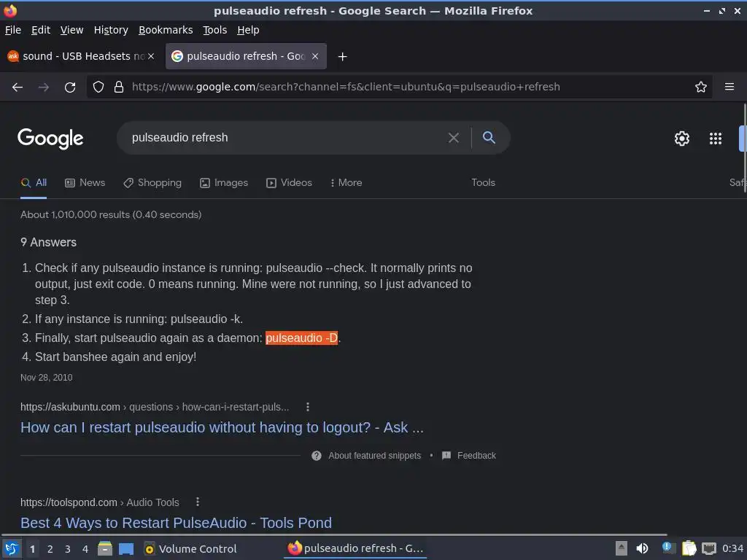Viewport: 747px width, 560px height.
Task: Switch to virtual desktop 2
Action: pyautogui.click(x=50, y=549)
